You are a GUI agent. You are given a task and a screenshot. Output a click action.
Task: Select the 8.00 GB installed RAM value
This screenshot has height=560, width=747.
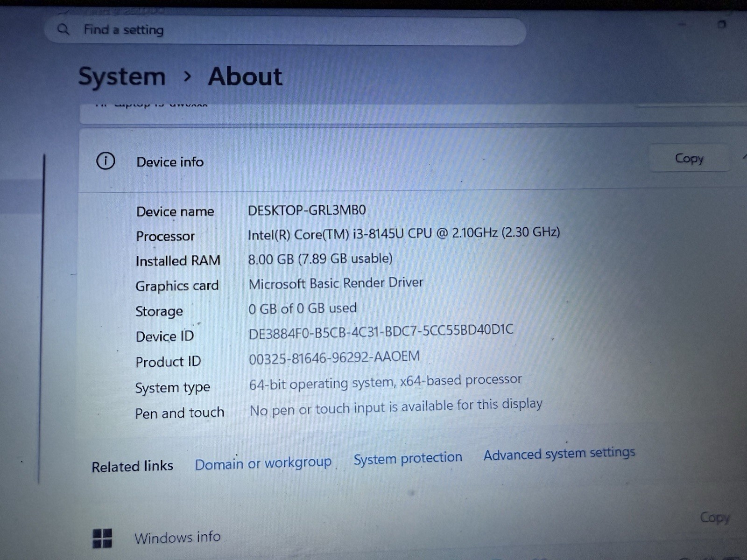pos(320,259)
